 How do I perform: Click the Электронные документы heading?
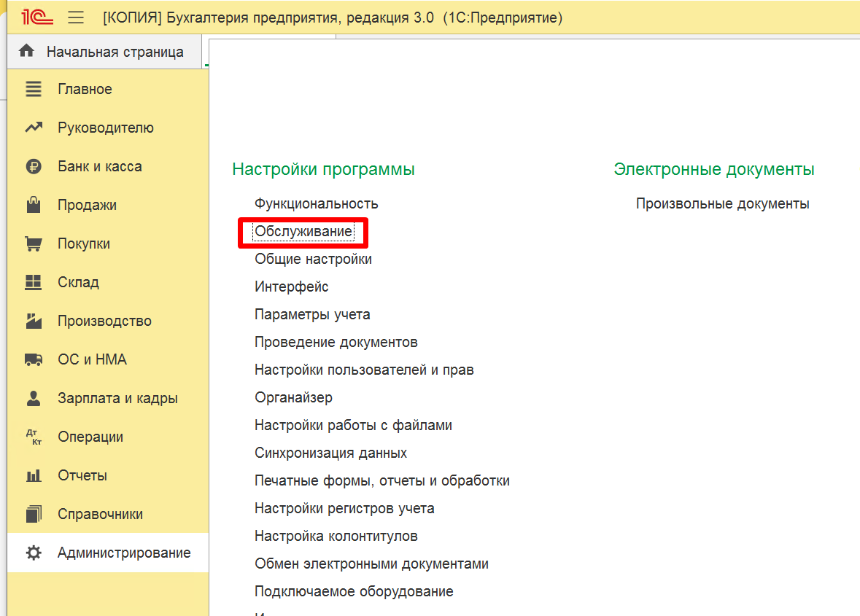714,169
